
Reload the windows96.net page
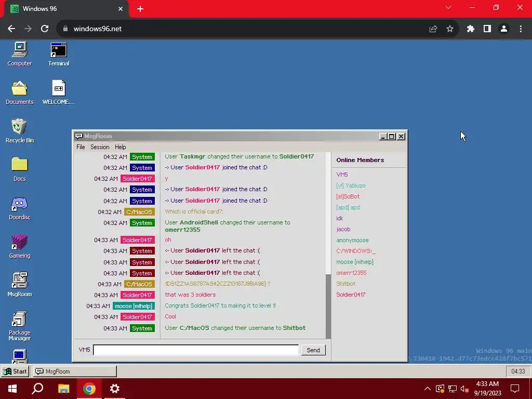[45, 29]
